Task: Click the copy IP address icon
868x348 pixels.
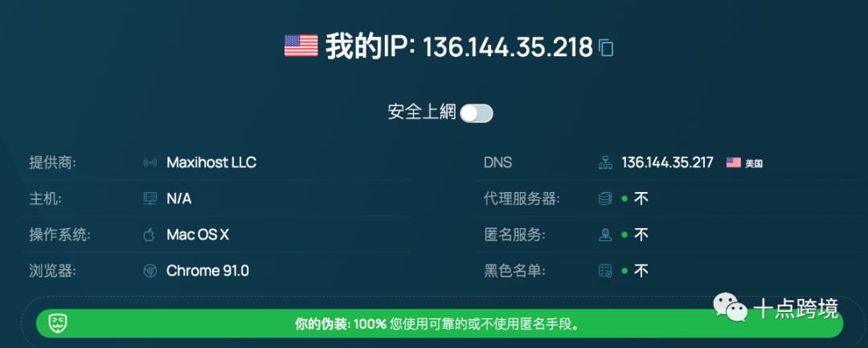Action: click(606, 48)
